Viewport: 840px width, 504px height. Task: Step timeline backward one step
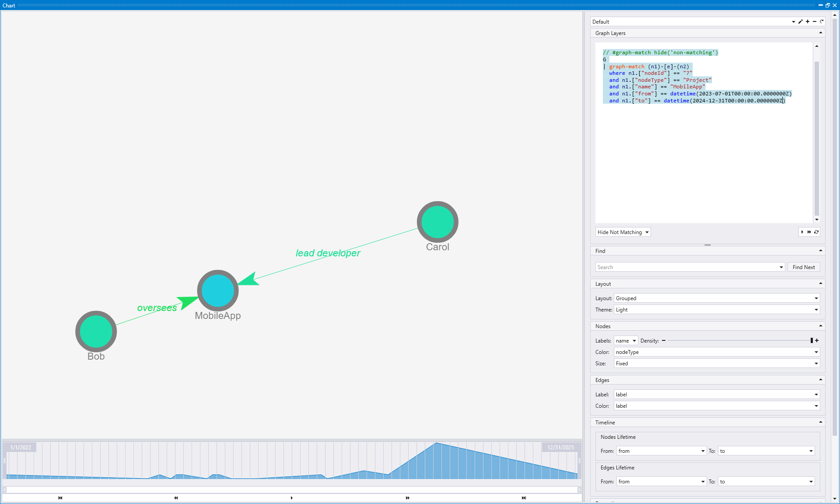pos(176,498)
